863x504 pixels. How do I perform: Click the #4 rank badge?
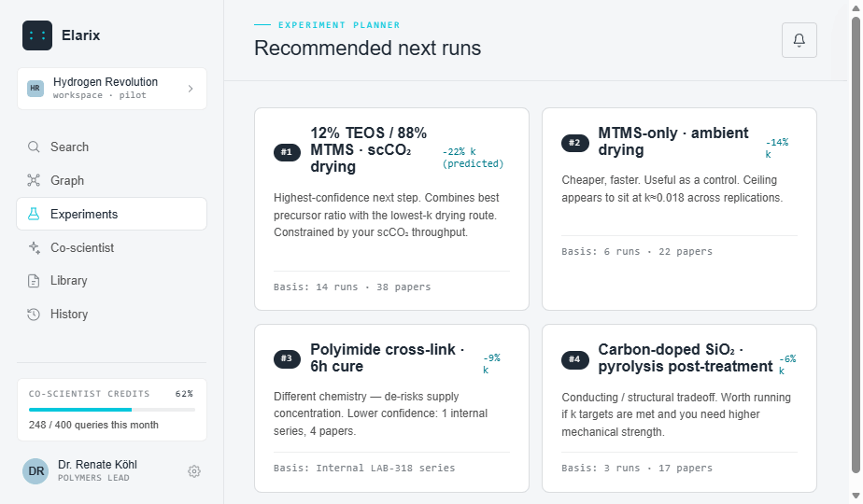click(x=574, y=360)
